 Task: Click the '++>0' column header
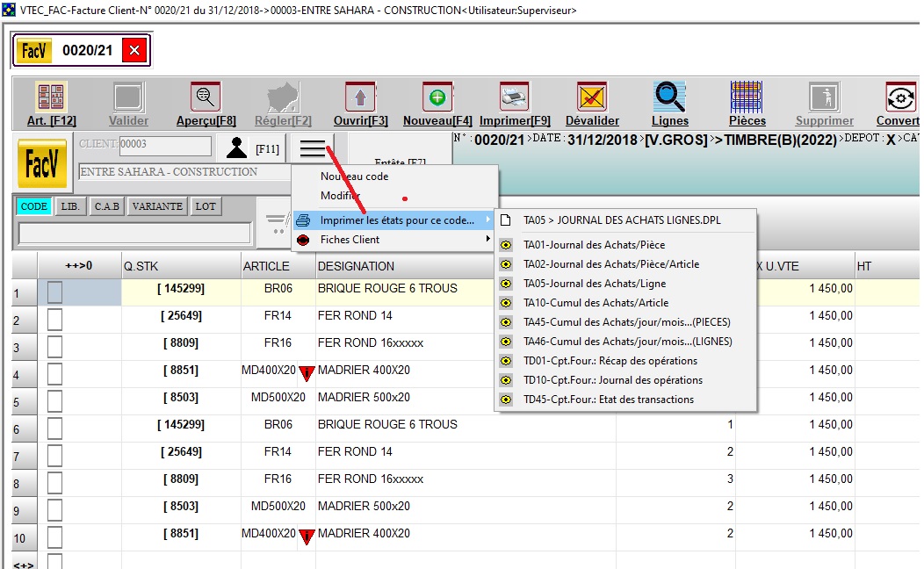click(79, 266)
